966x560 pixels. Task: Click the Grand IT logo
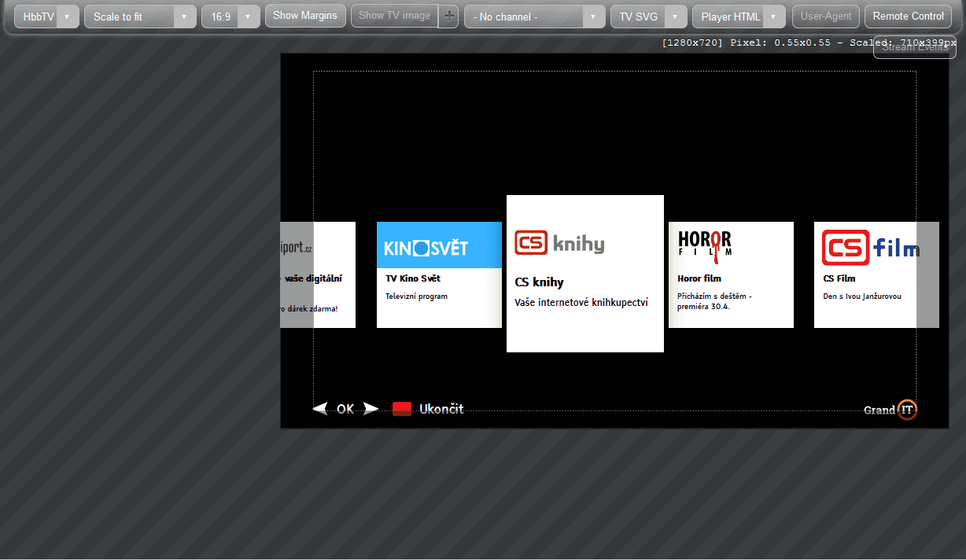click(x=890, y=409)
